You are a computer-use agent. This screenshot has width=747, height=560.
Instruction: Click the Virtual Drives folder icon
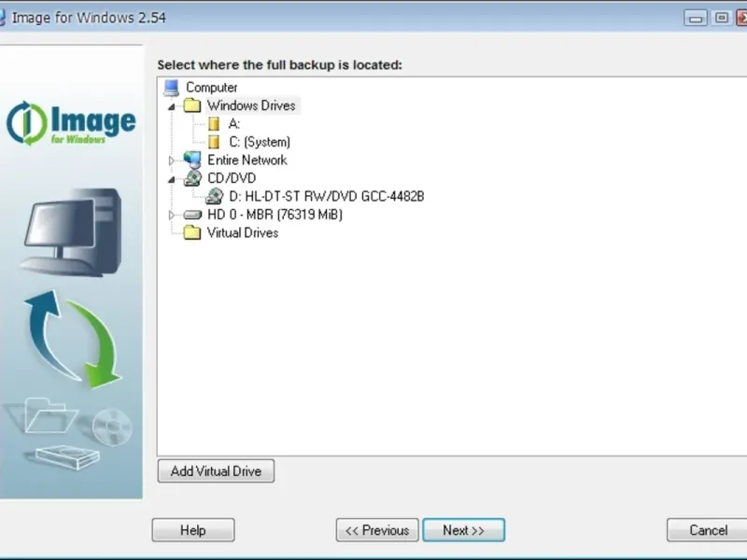(192, 232)
